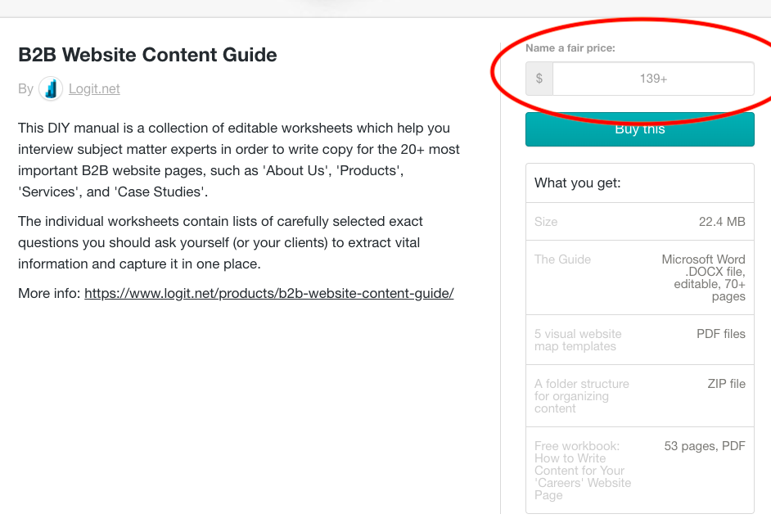The height and width of the screenshot is (532, 771).
Task: Select the Size row label
Action: 546,222
